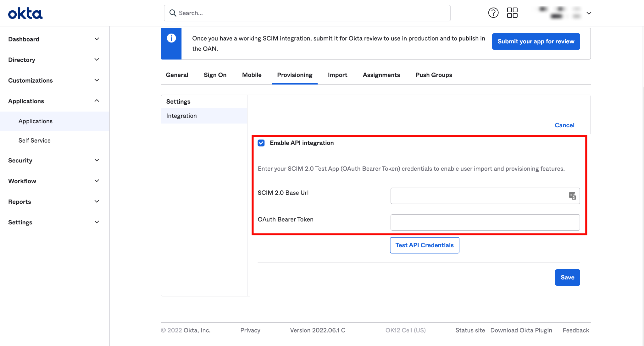Click the Okta, Inc. footer link
The image size is (644, 346).
click(x=197, y=330)
